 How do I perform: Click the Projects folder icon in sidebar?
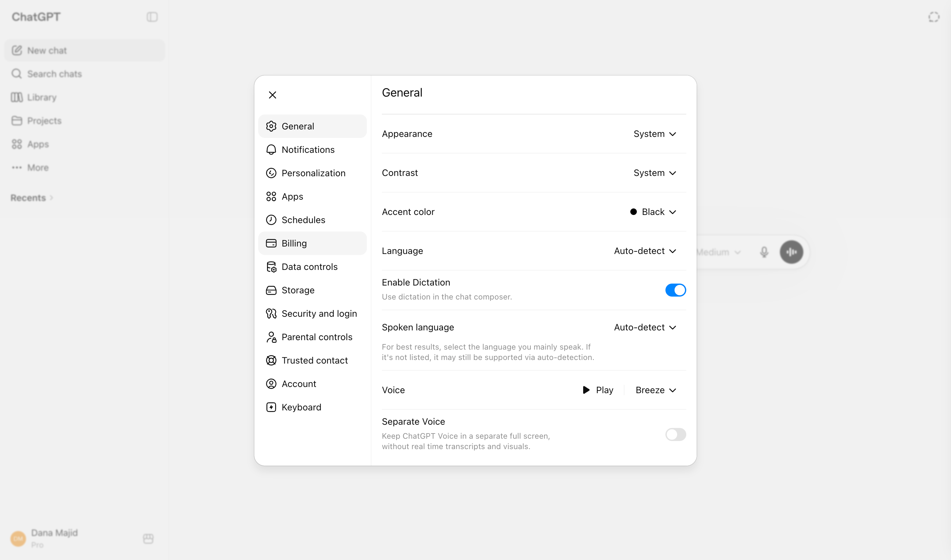[17, 120]
